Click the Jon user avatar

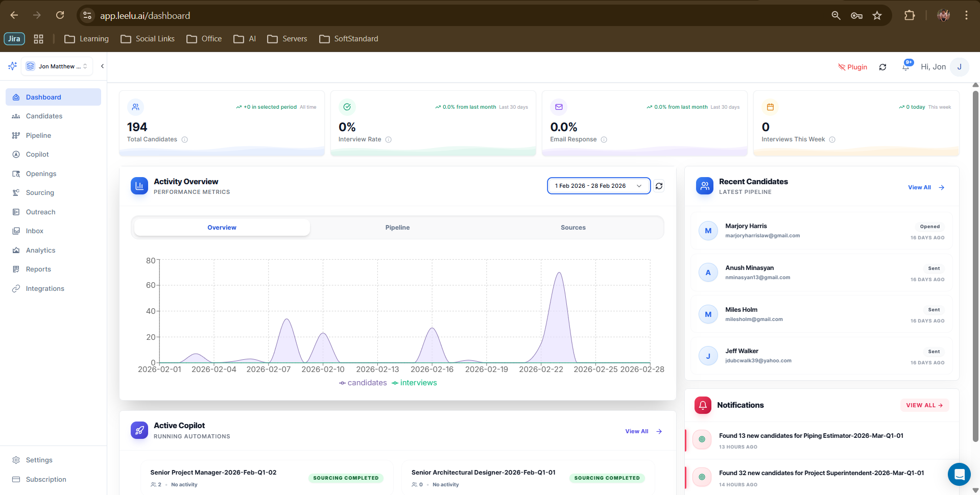[x=959, y=67]
